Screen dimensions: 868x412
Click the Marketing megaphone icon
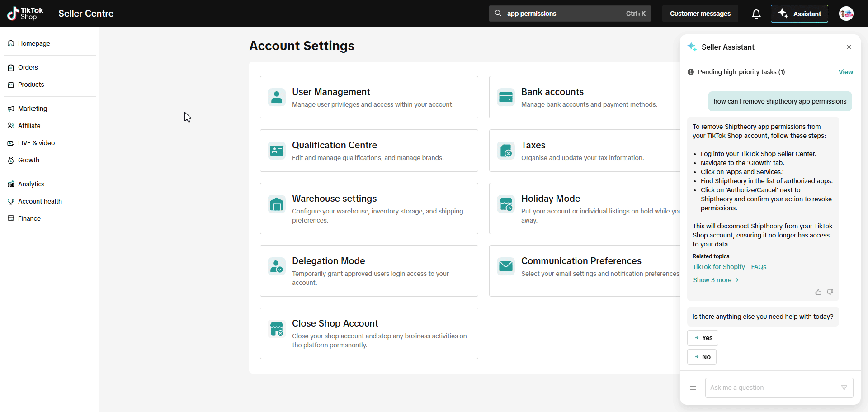pos(11,109)
